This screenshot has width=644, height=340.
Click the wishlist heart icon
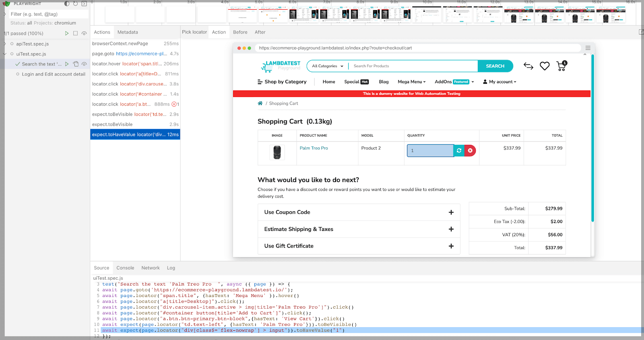click(x=545, y=66)
